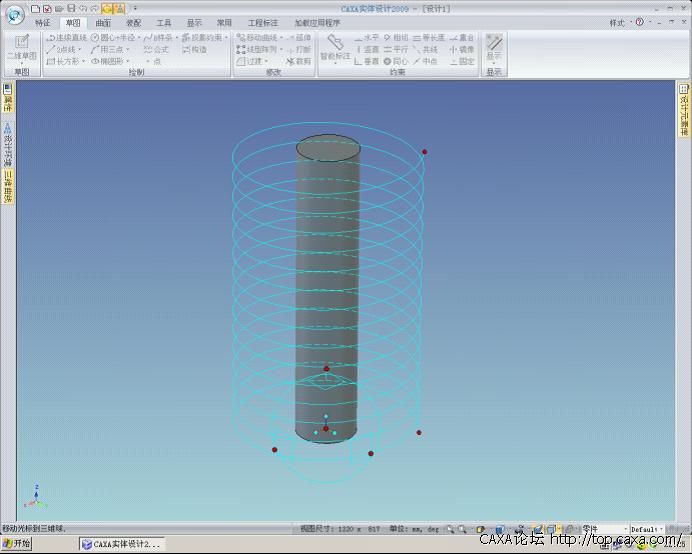This screenshot has width=692, height=554.
Task: Toggle second highlighted yellow icon in quick access toolbar
Action: (120, 8)
